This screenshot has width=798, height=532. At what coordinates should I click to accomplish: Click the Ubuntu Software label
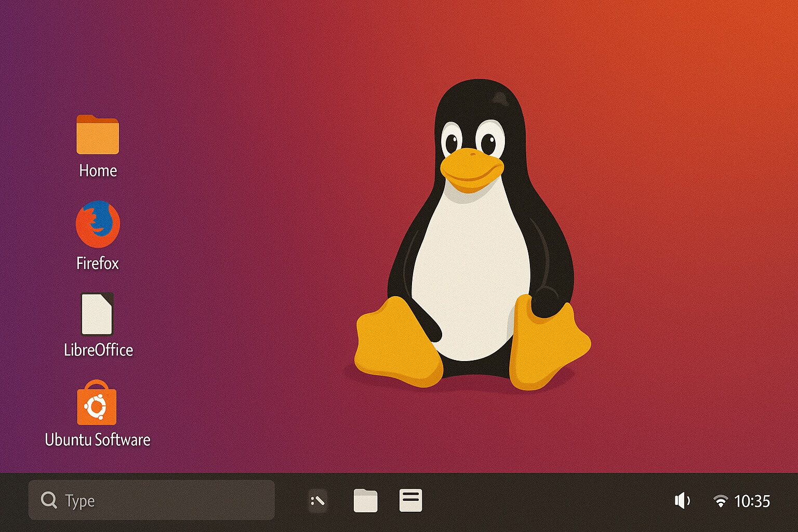pyautogui.click(x=97, y=440)
